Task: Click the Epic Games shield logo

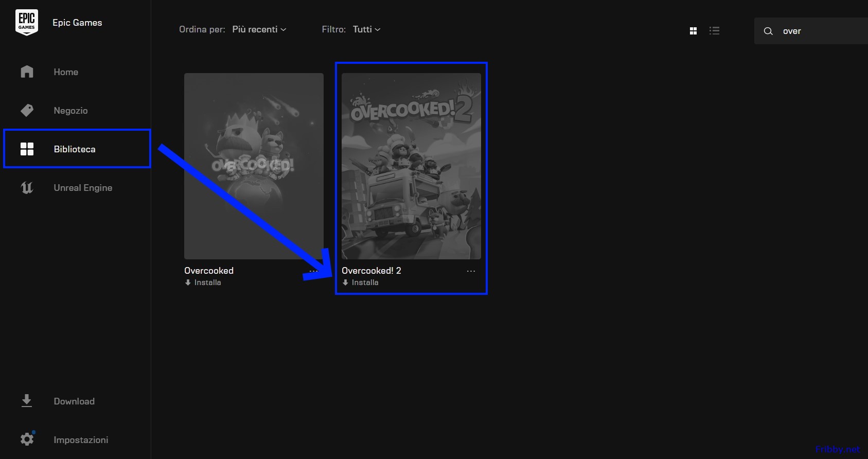Action: point(27,23)
